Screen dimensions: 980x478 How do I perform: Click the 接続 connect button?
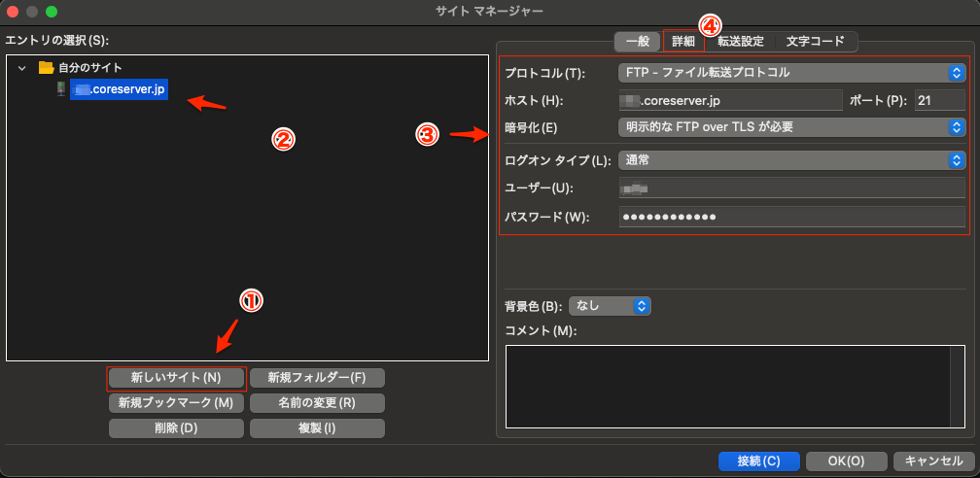click(x=758, y=461)
